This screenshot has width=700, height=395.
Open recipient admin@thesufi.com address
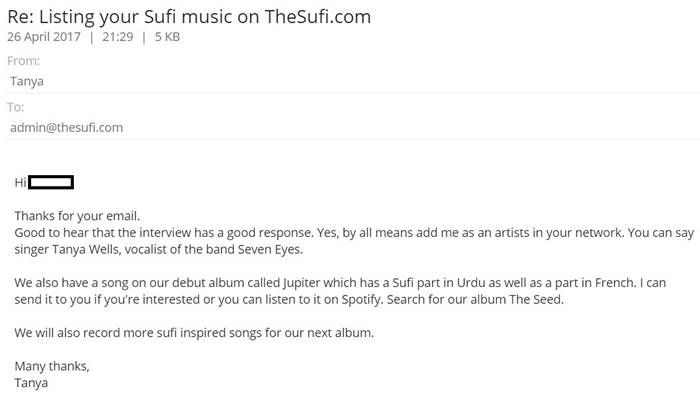[x=67, y=128]
